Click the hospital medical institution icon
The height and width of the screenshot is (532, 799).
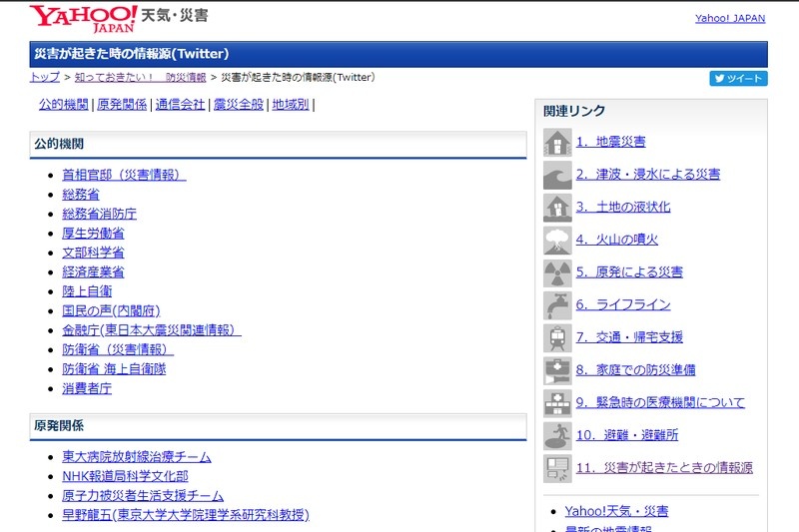(557, 402)
